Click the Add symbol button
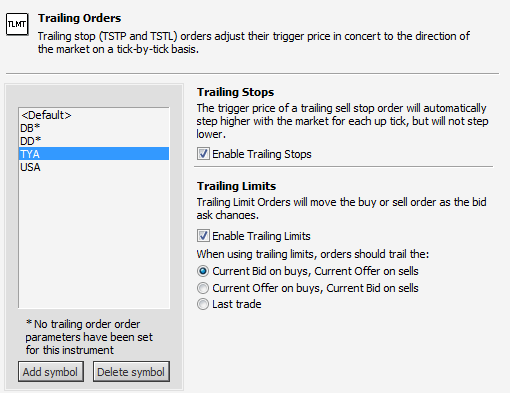The width and height of the screenshot is (510, 393). coord(51,372)
